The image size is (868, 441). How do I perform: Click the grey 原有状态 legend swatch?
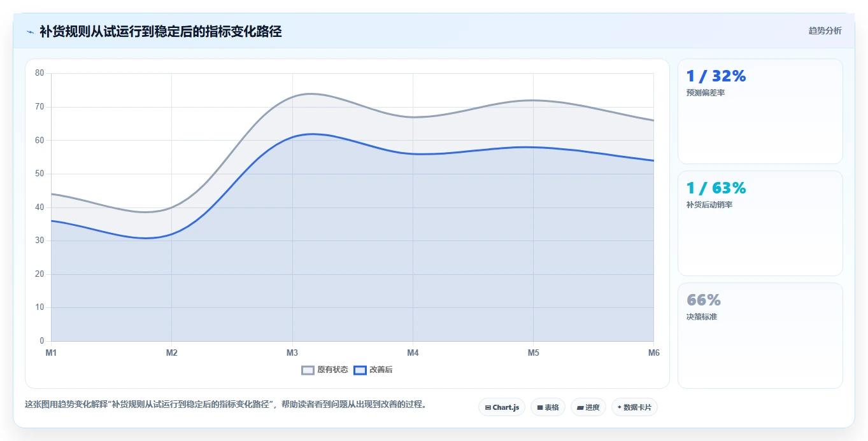pos(308,370)
